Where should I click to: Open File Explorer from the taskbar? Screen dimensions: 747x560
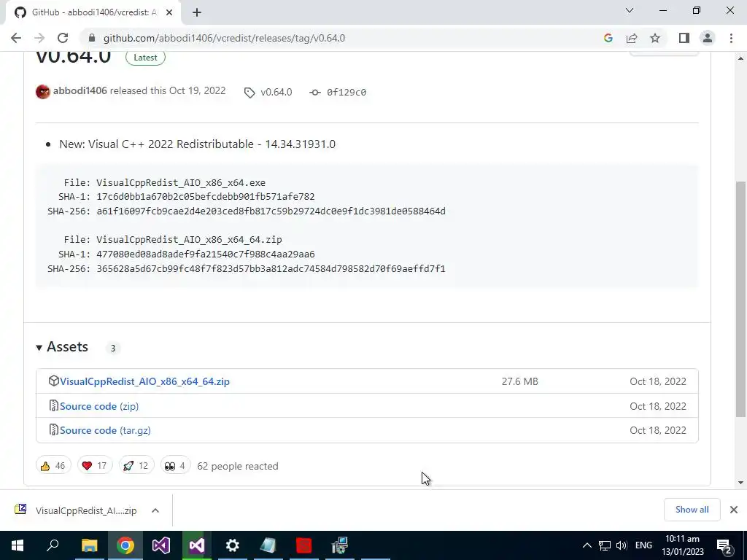(x=89, y=545)
